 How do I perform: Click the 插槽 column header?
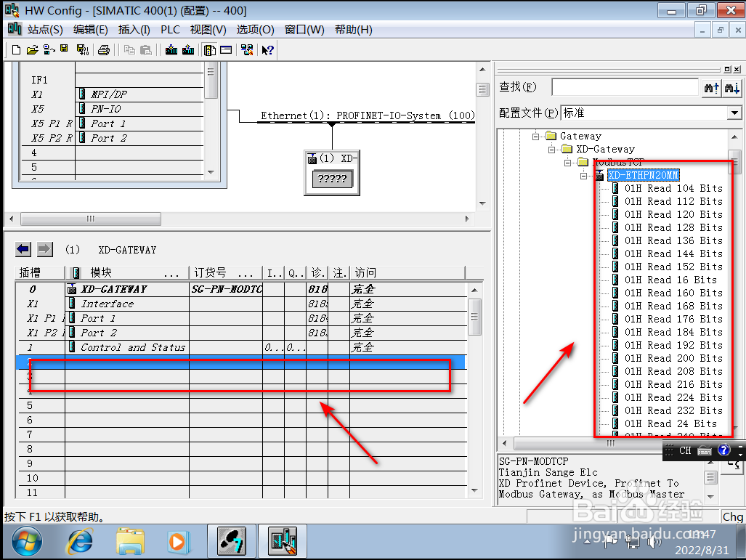click(x=40, y=272)
